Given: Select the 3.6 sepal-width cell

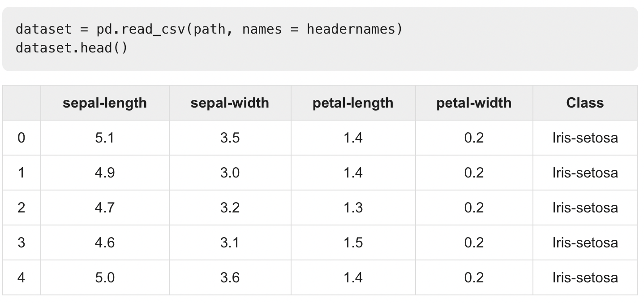Looking at the screenshot, I should click(x=230, y=277).
